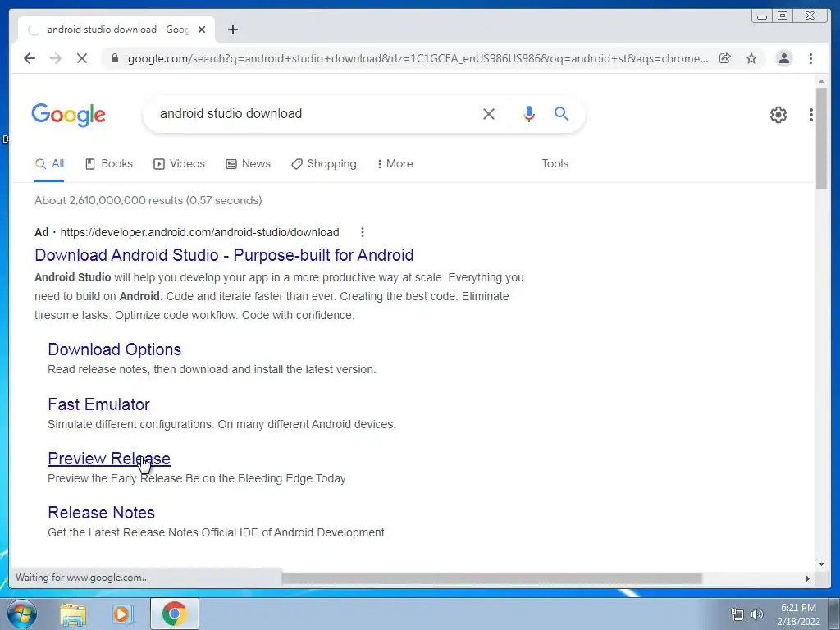Open Google quick settings gear
Viewport: 840px width, 630px height.
click(x=778, y=115)
